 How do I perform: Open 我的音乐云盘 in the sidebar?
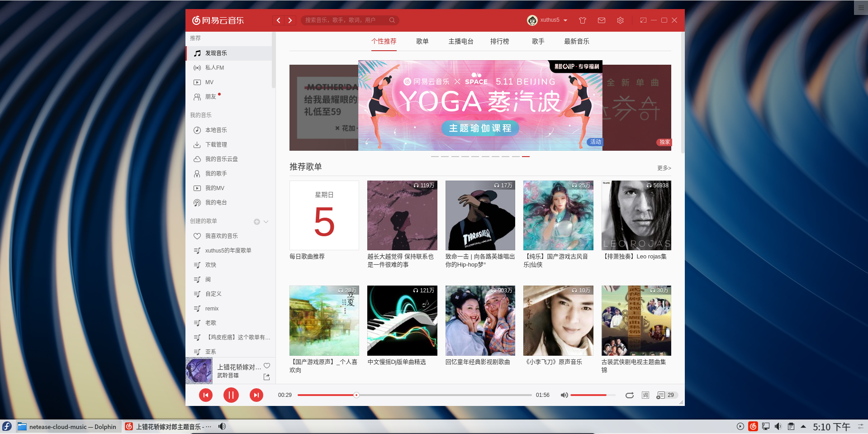[x=229, y=159]
